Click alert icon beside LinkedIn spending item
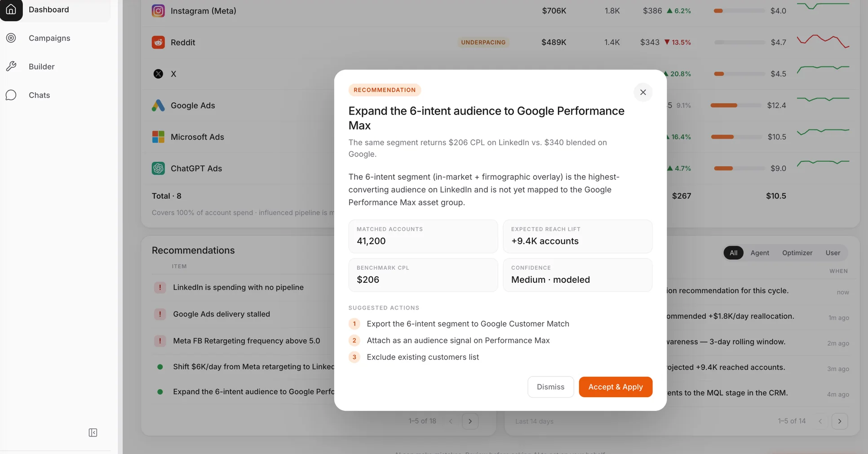The width and height of the screenshot is (868, 454). click(160, 287)
